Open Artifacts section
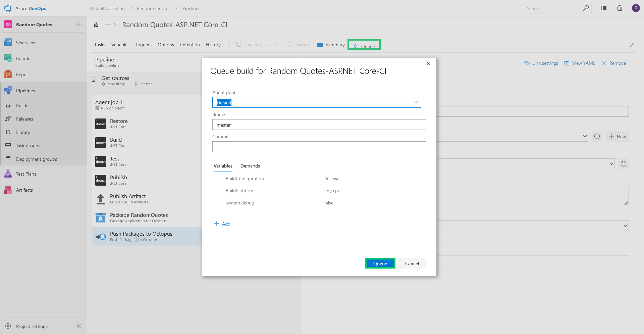This screenshot has width=644, height=334. [x=24, y=190]
